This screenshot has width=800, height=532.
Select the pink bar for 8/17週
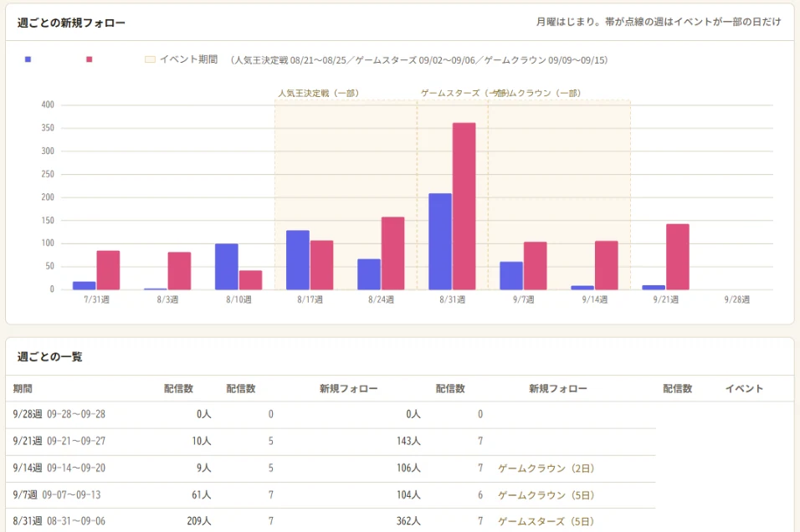pyautogui.click(x=321, y=265)
